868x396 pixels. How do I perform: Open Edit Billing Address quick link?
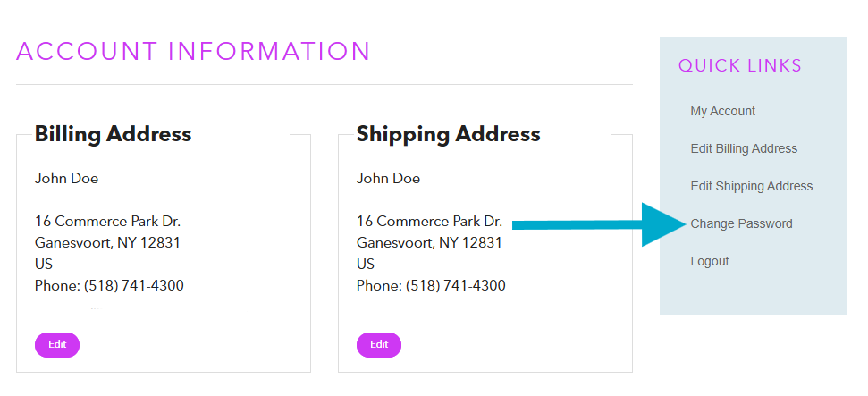744,148
